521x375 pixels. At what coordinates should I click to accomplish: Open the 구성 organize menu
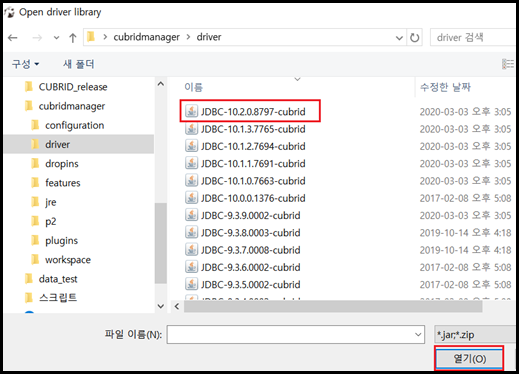click(x=25, y=64)
